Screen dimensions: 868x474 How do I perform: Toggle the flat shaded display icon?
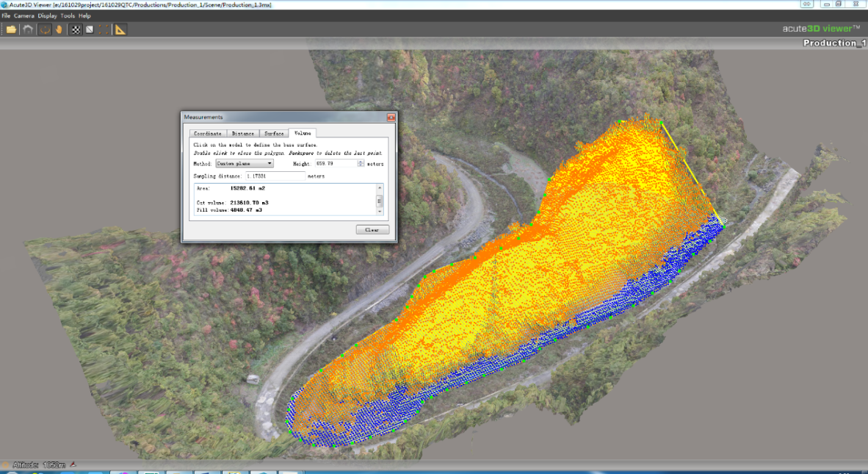click(90, 29)
